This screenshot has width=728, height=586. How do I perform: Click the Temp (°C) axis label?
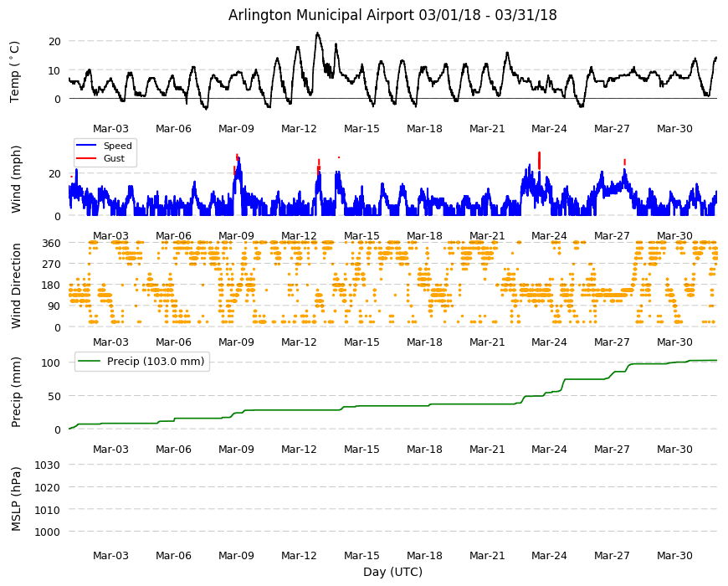(15, 71)
